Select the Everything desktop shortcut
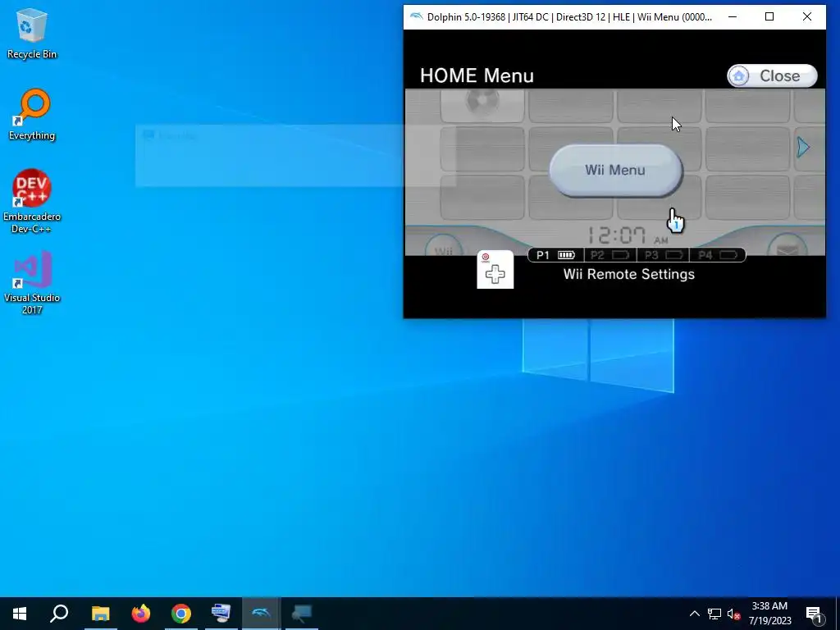The image size is (840, 630). coord(32,115)
